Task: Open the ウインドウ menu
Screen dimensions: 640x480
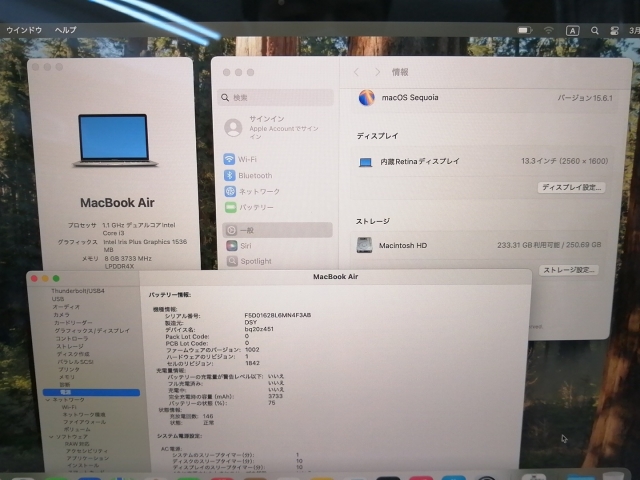Action: click(x=24, y=30)
